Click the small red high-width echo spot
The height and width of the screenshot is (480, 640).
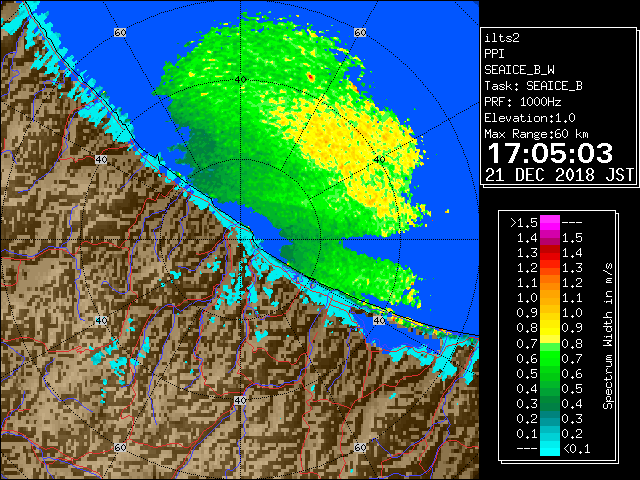311,77
